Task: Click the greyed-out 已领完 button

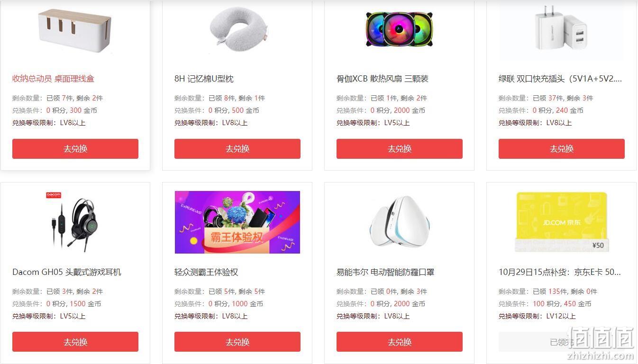Action: pyautogui.click(x=562, y=342)
